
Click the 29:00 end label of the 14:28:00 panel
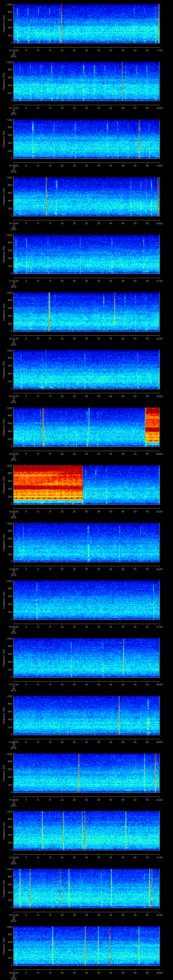tap(160, 742)
